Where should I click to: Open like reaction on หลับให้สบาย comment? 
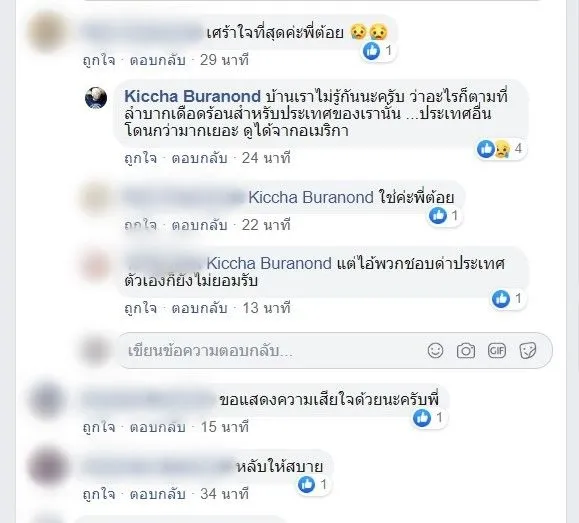(314, 484)
